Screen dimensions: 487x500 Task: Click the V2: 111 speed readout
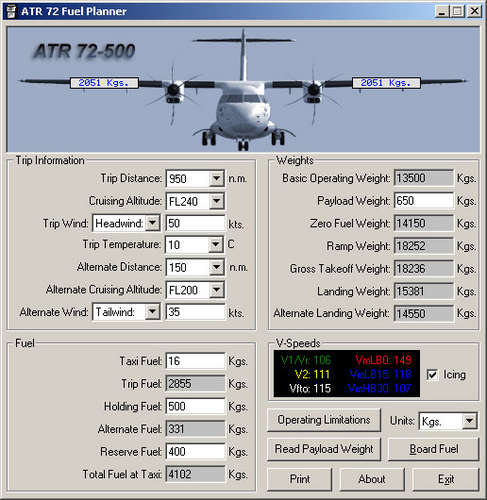[312, 374]
